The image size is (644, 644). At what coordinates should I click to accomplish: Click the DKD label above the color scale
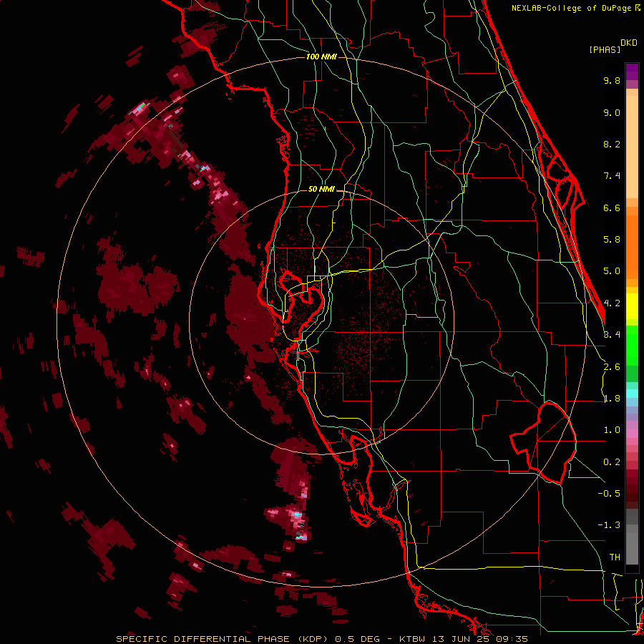click(x=629, y=43)
